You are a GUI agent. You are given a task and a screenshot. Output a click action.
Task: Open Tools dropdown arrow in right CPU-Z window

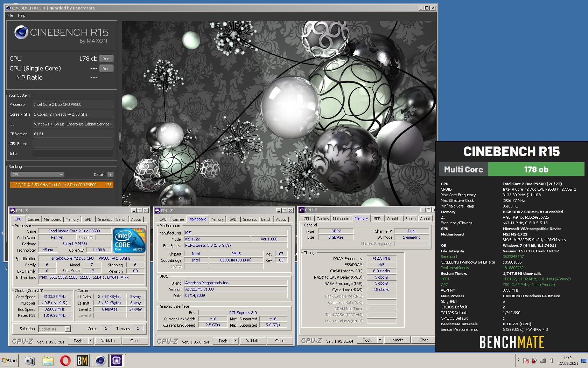380,340
